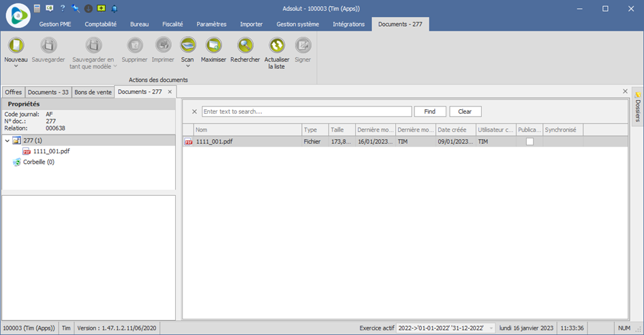Screen dimensions: 644x335
Task: Close the document panel with right X
Action: (x=625, y=91)
